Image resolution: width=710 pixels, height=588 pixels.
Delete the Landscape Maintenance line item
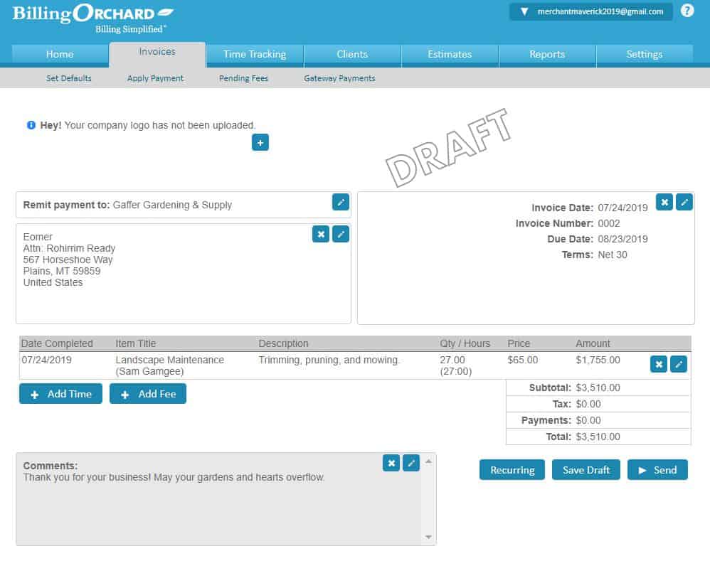click(x=658, y=364)
